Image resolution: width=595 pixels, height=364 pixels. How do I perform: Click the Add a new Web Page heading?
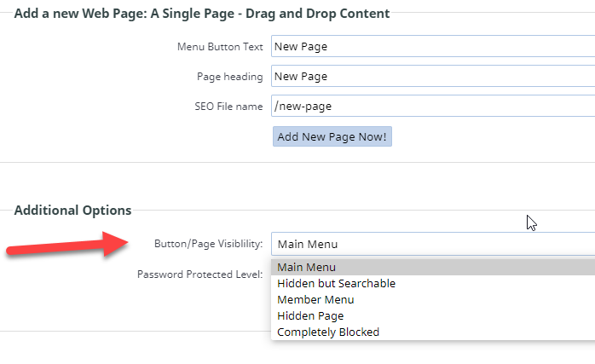coord(202,14)
